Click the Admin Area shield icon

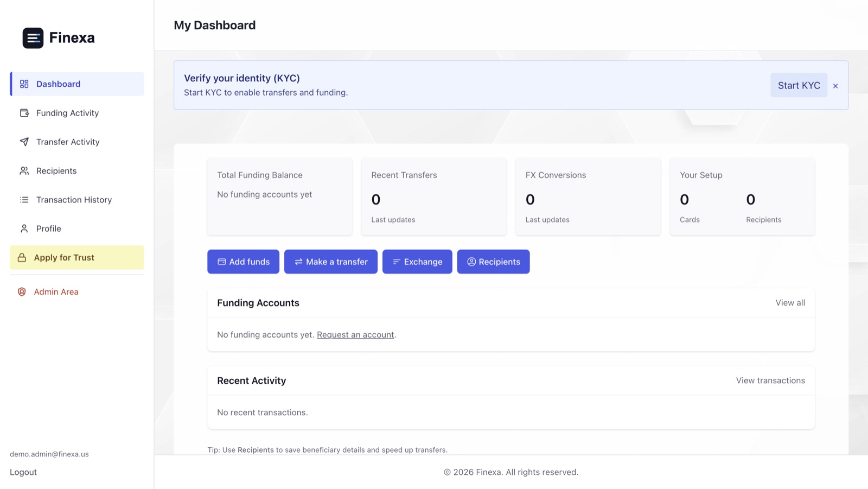click(22, 292)
